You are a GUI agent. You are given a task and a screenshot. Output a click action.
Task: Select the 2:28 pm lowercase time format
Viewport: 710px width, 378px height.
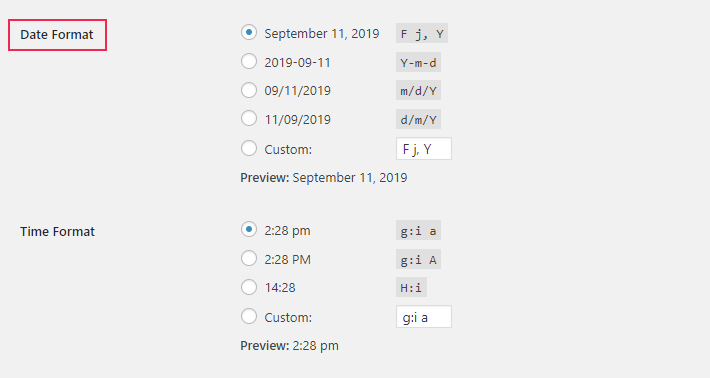pyautogui.click(x=249, y=230)
